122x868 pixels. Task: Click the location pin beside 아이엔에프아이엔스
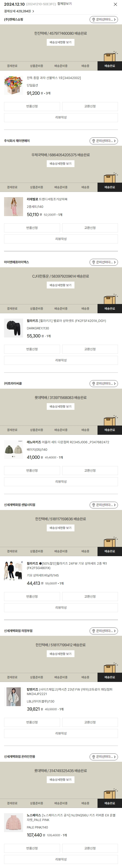pos(94,262)
